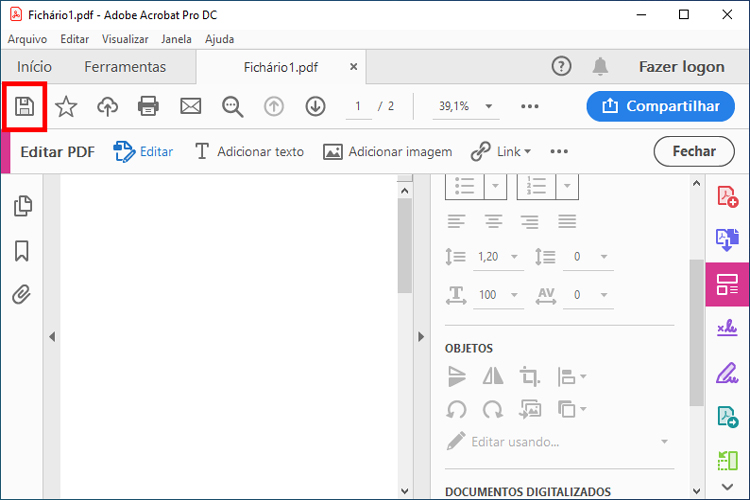
Task: Open Fill and Sign tool in right rail
Action: click(x=727, y=328)
